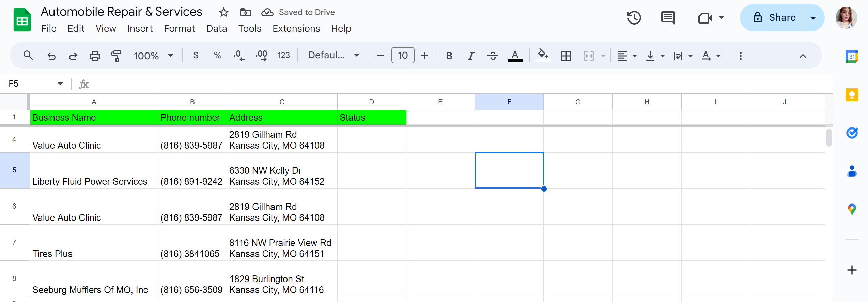Image resolution: width=868 pixels, height=302 pixels.
Task: Click the merge cells icon
Action: 589,56
